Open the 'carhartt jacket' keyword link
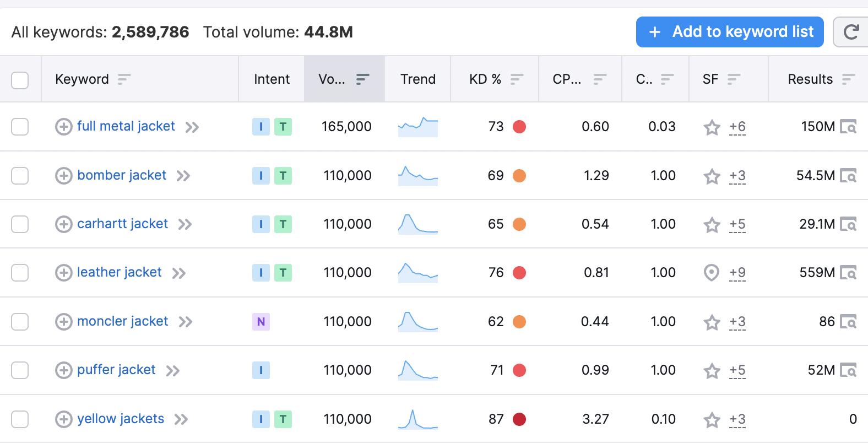The height and width of the screenshot is (443, 868). pyautogui.click(x=122, y=224)
